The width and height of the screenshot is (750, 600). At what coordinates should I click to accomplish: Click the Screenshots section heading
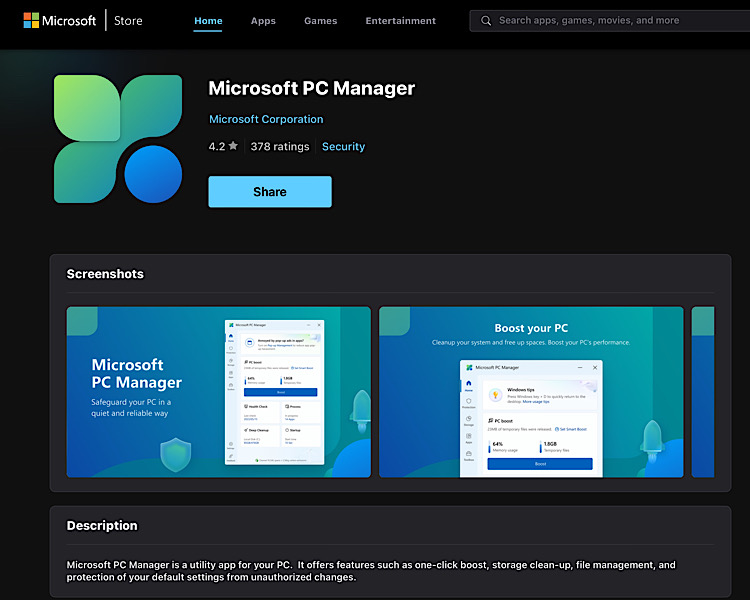pyautogui.click(x=105, y=274)
